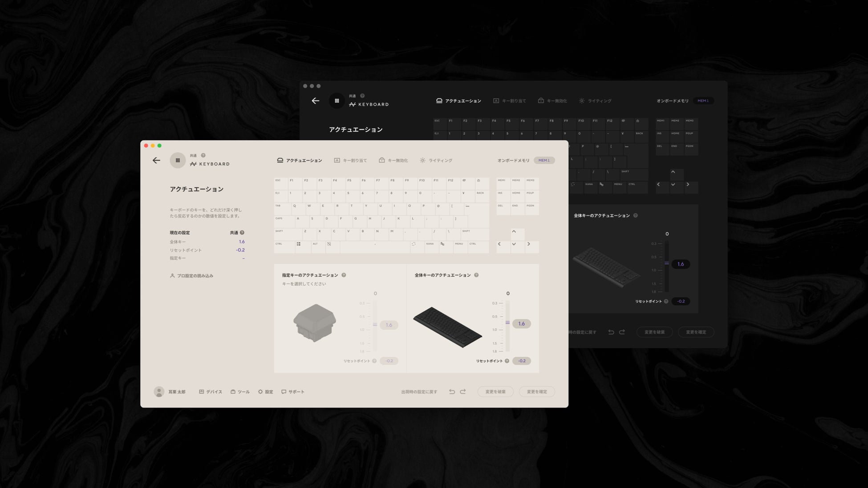The height and width of the screenshot is (488, 868).
Task: Switch to キー割り当て tab
Action: pyautogui.click(x=350, y=161)
